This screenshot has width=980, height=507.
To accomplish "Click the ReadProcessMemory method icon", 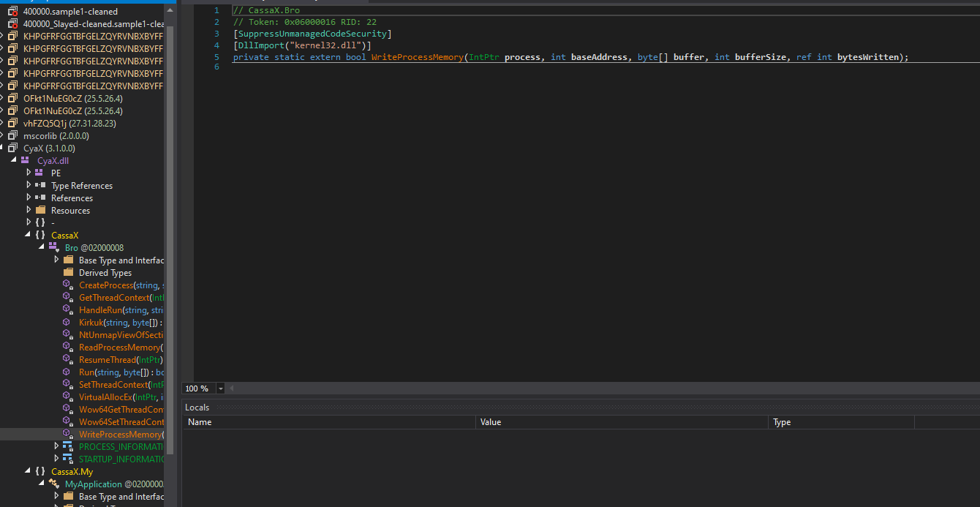I will pyautogui.click(x=68, y=348).
